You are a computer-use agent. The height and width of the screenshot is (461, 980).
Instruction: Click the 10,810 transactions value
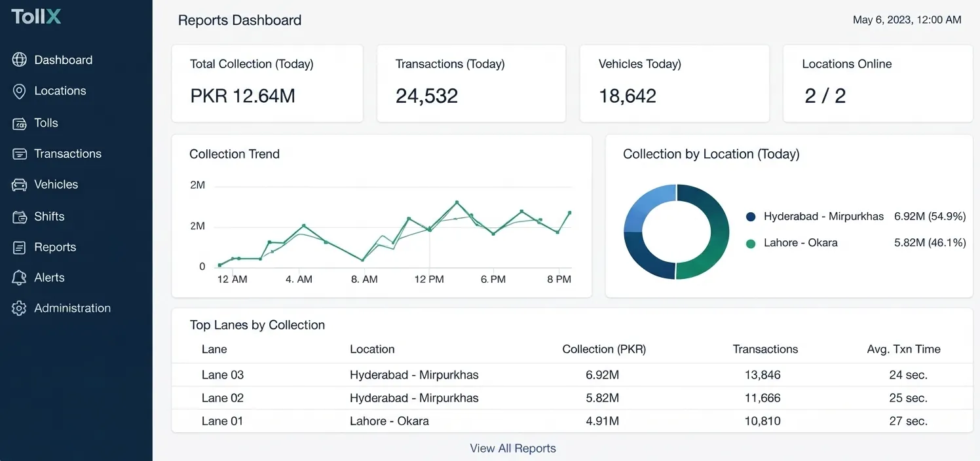point(763,421)
